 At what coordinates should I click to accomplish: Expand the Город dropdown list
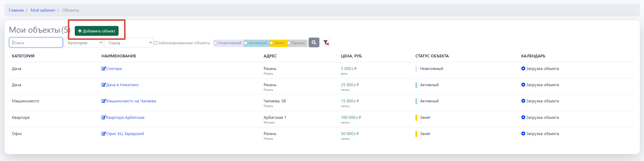coord(128,43)
